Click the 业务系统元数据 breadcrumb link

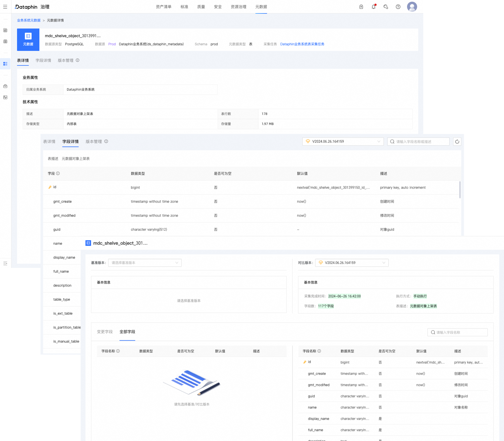28,20
